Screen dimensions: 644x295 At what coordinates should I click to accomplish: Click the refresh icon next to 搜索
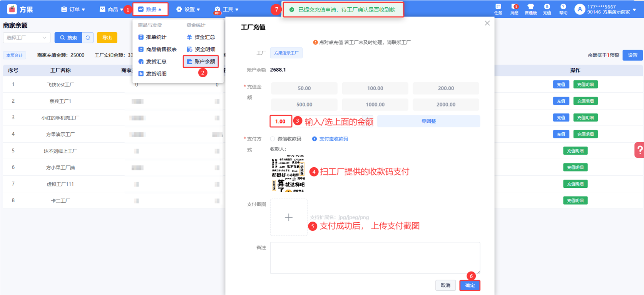[88, 38]
